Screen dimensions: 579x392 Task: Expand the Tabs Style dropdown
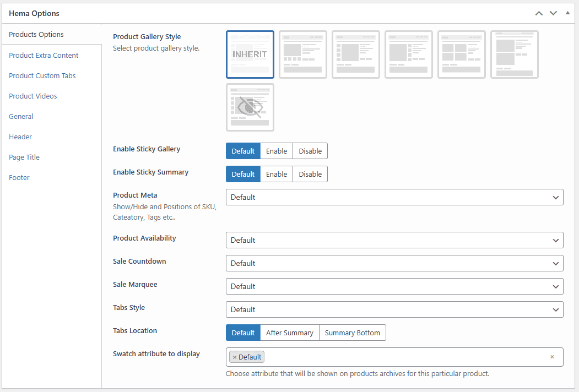394,309
